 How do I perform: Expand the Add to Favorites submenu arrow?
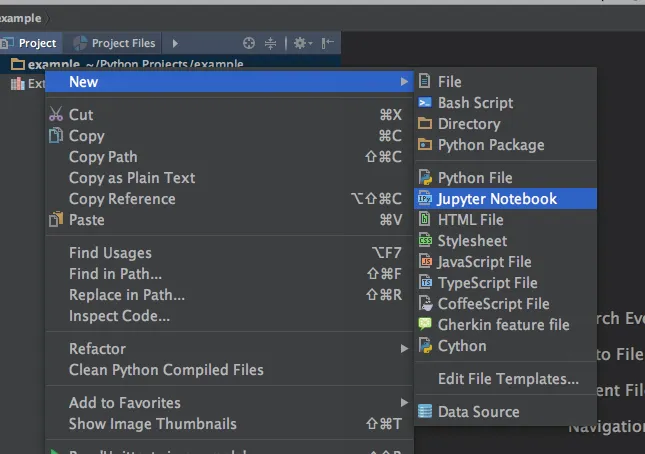404,403
